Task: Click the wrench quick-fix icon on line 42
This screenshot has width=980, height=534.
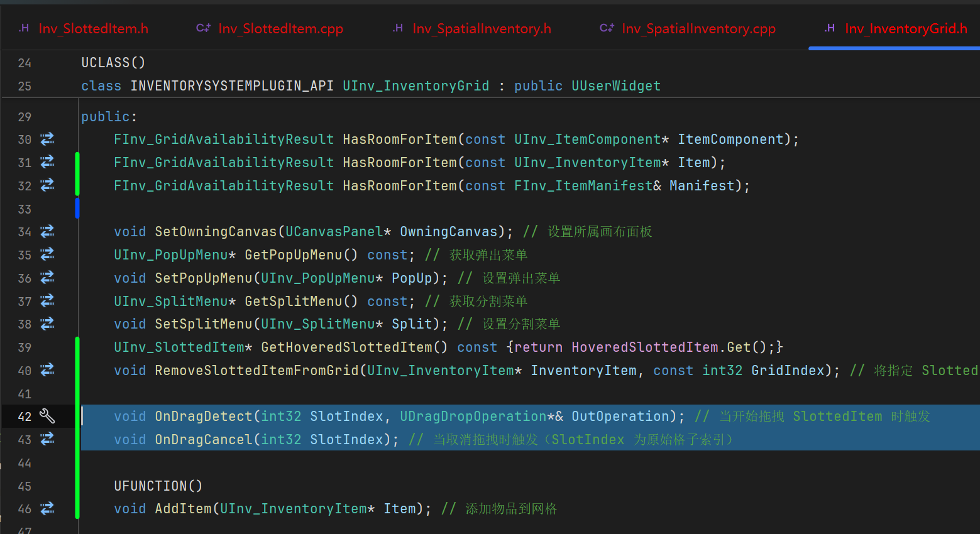Action: click(47, 416)
